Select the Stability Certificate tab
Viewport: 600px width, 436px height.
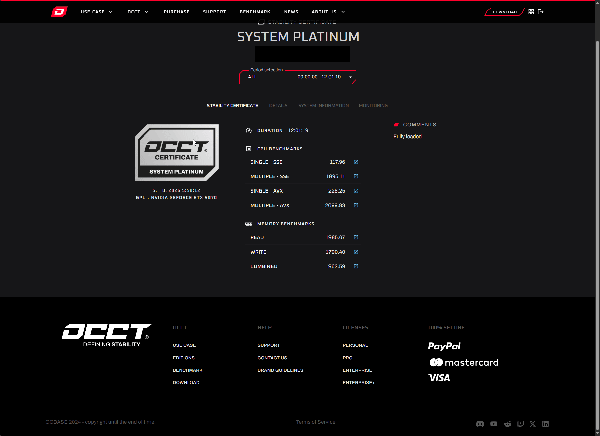232,105
